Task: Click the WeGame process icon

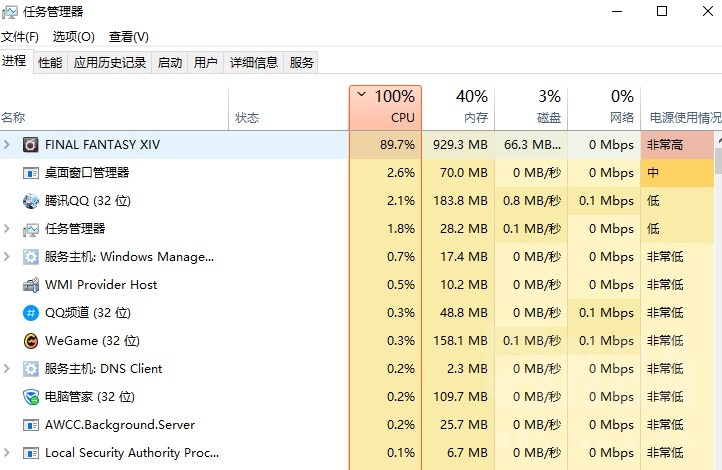Action: (x=31, y=341)
